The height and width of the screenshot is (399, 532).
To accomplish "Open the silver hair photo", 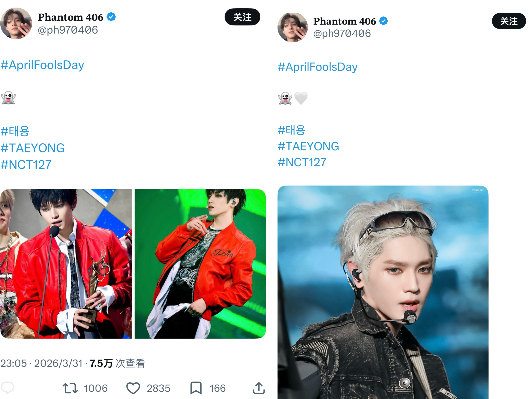I will click(x=383, y=292).
